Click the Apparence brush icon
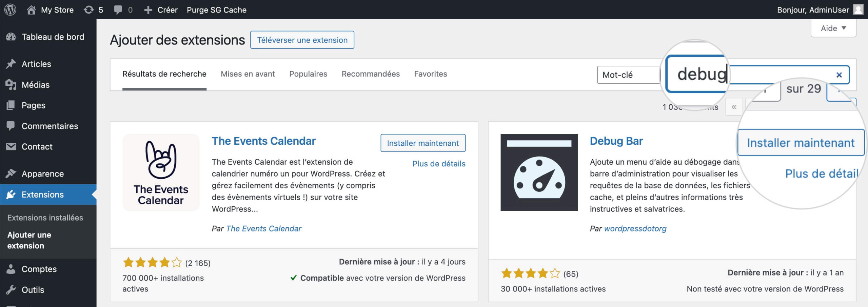 (11, 173)
